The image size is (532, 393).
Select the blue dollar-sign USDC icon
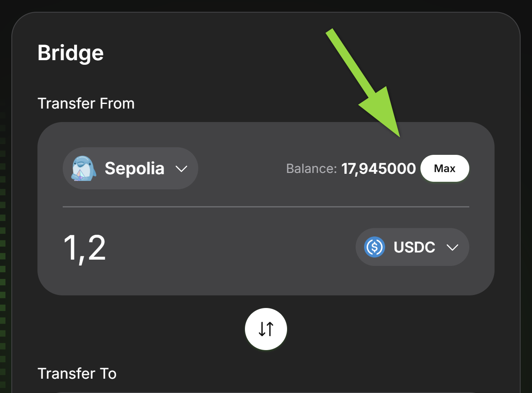[x=374, y=247]
